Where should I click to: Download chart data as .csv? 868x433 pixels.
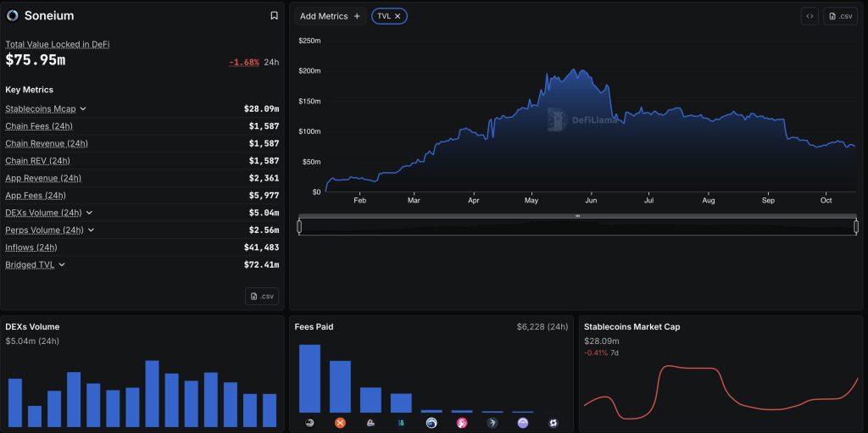(840, 16)
